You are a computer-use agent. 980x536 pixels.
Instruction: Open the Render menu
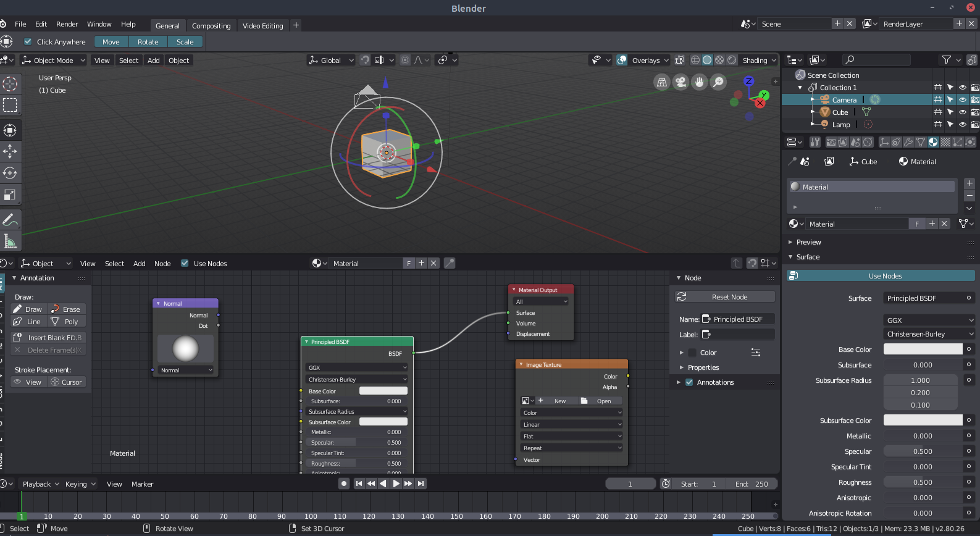pyautogui.click(x=67, y=24)
